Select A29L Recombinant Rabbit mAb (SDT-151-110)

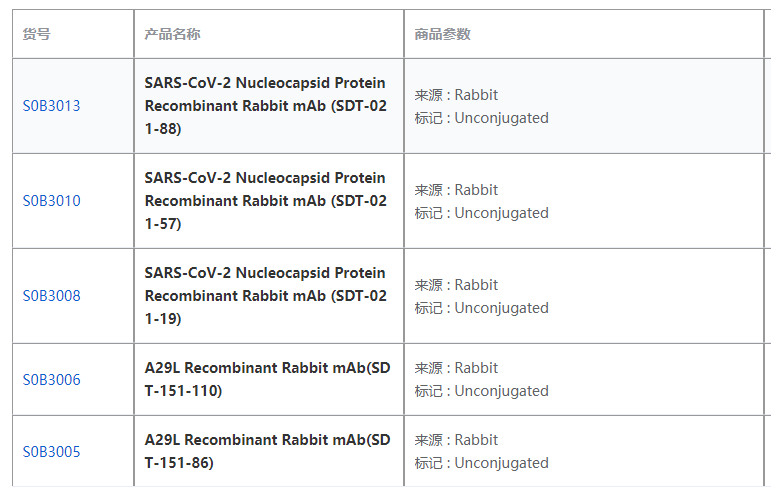point(267,380)
